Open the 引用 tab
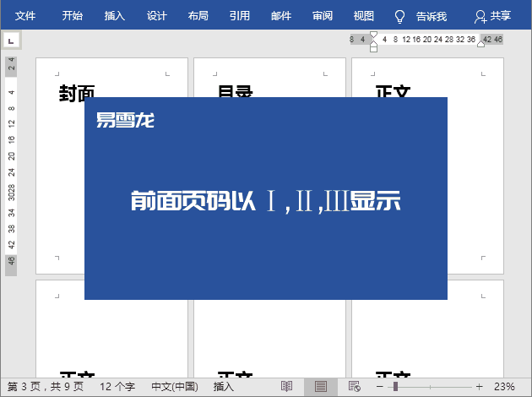Viewport: 532px width, 397px height. (240, 15)
